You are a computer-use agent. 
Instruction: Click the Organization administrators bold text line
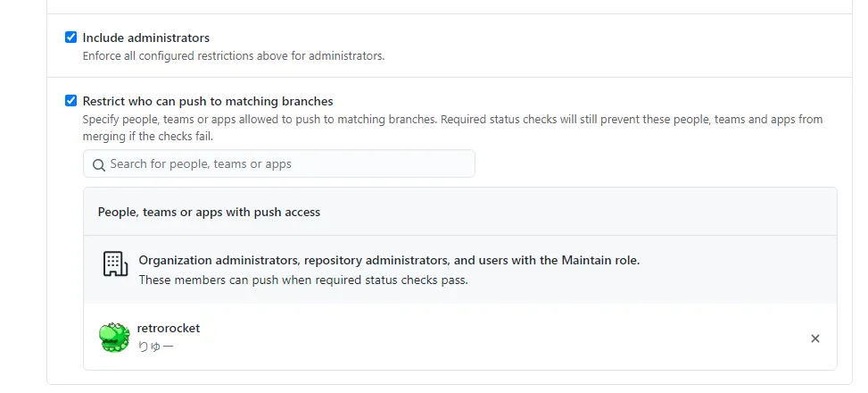pos(389,261)
